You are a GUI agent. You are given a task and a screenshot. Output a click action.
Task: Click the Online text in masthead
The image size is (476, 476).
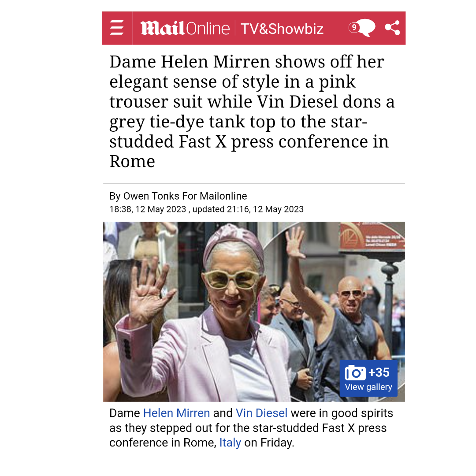(x=208, y=29)
